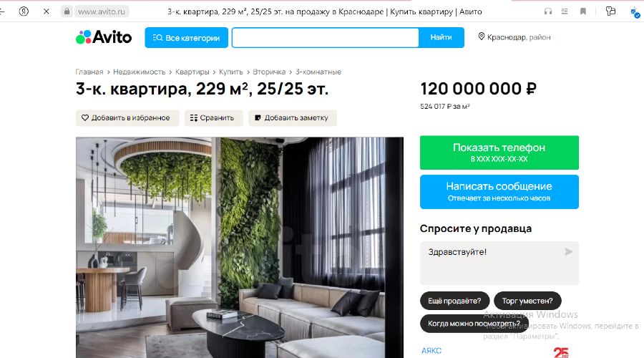The image size is (644, 358).
Task: Click the send arrow in message box
Action: 568,251
